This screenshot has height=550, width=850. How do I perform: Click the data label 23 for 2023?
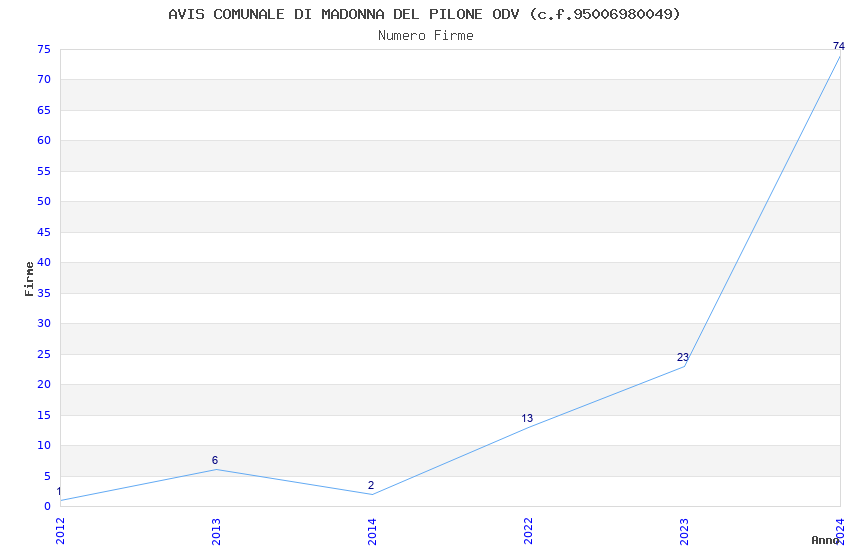coord(682,357)
